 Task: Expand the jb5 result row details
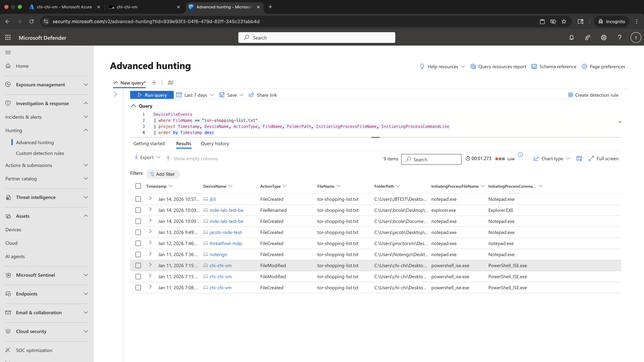[x=150, y=198]
